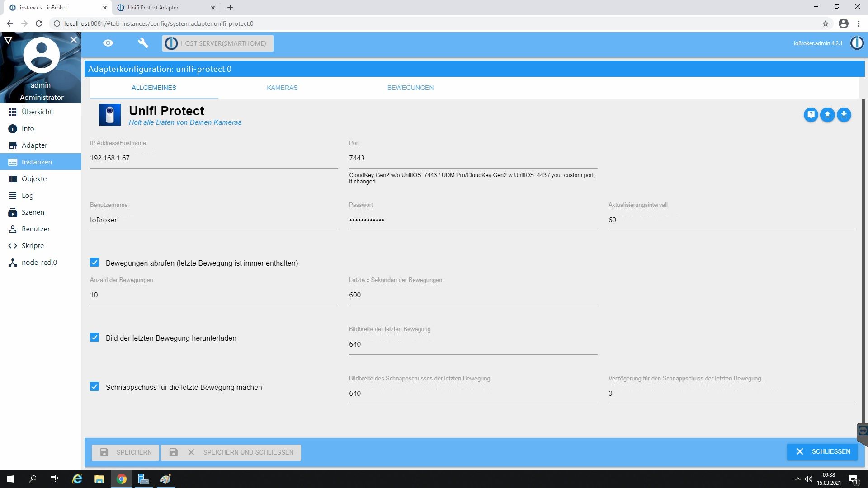Click the Benutzername input field
The width and height of the screenshot is (868, 488).
coord(214,220)
